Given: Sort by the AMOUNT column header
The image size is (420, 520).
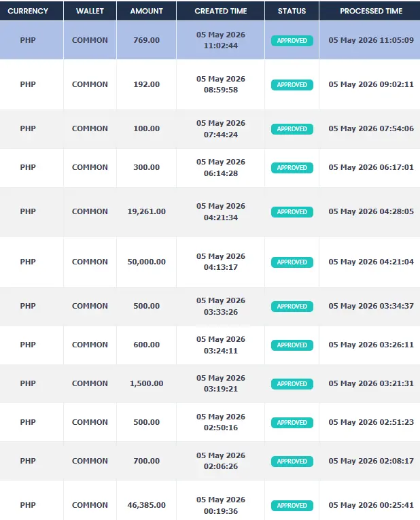Looking at the screenshot, I should click(x=147, y=11).
